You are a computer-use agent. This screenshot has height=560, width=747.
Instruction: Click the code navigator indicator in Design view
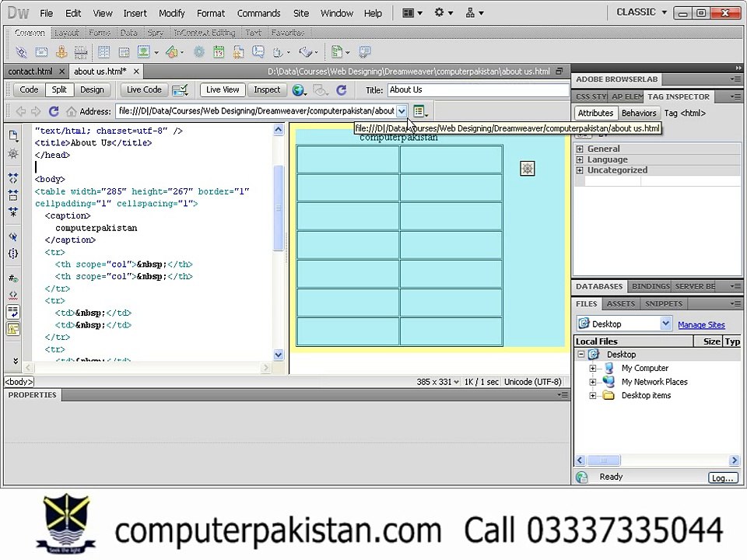pos(528,169)
